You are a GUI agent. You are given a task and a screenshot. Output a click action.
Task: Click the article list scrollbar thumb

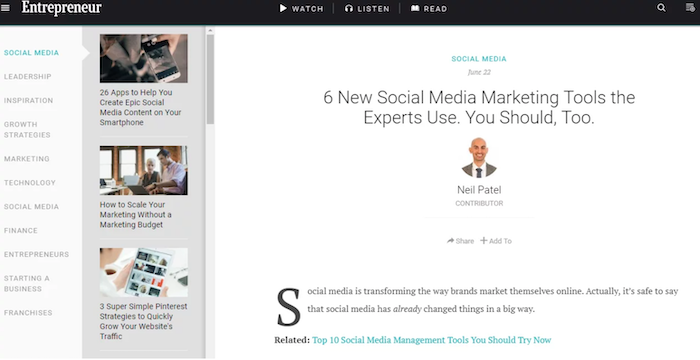(x=210, y=80)
